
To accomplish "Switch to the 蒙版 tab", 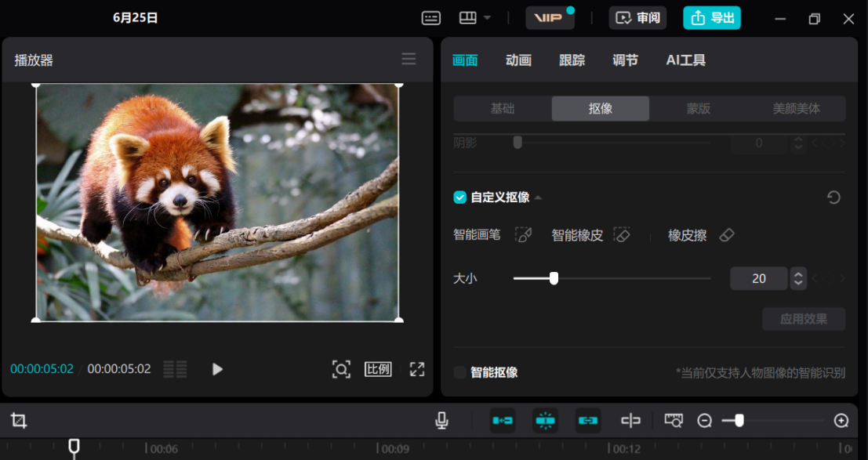I will [x=698, y=108].
